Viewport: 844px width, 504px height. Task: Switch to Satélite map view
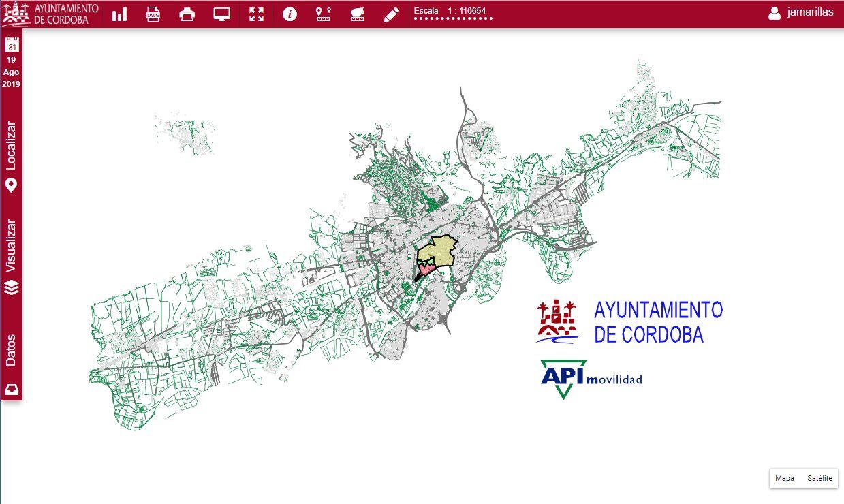point(819,478)
